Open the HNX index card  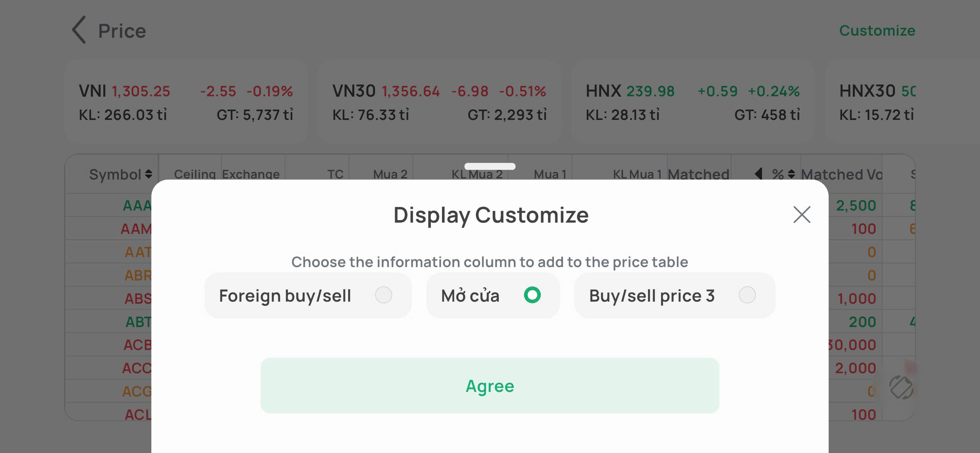[692, 101]
